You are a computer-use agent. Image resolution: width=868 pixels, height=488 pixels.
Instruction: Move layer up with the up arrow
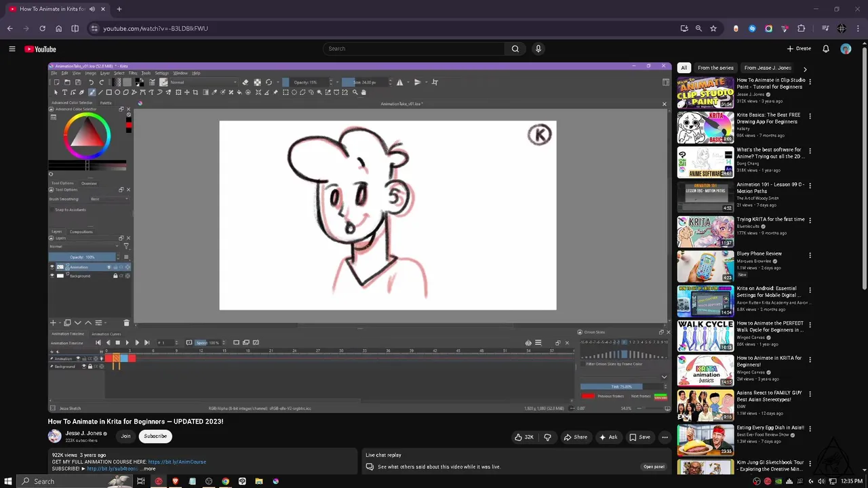tap(88, 323)
